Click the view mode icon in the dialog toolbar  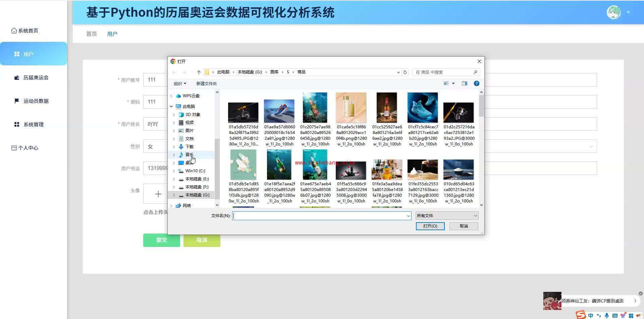[446, 83]
